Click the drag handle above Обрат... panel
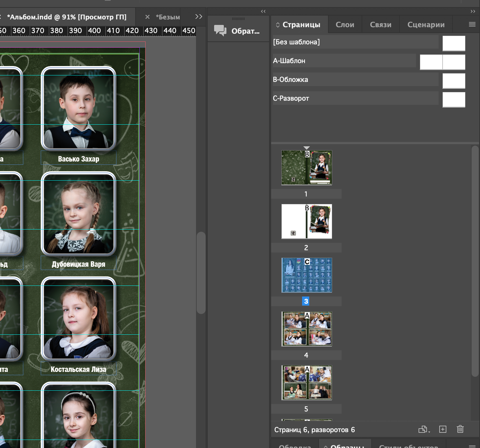The height and width of the screenshot is (448, 480). 238,19
